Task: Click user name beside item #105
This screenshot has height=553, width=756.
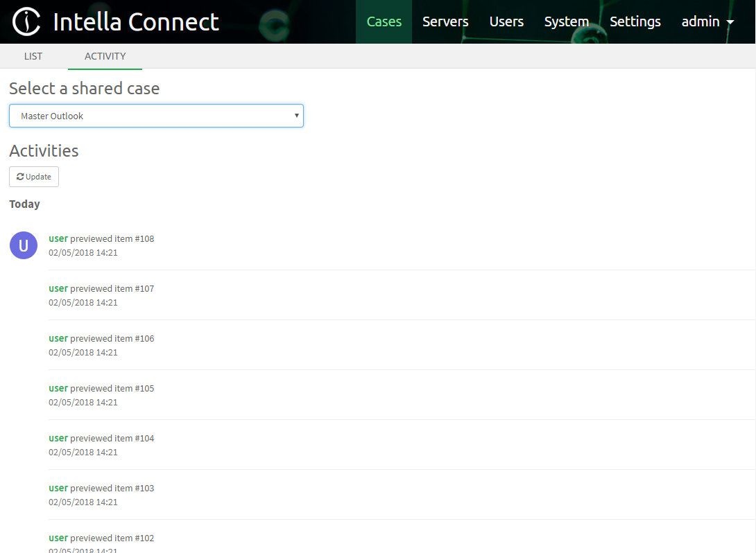Action: point(58,389)
